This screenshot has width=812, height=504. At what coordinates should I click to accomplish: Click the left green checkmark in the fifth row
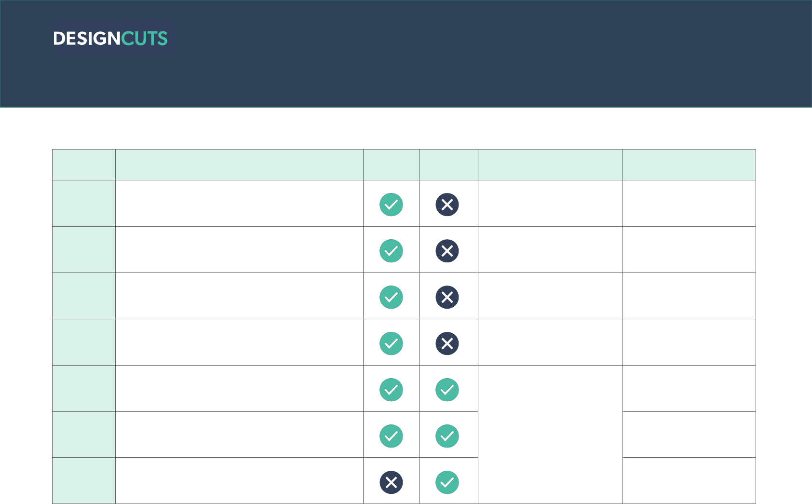(x=391, y=390)
